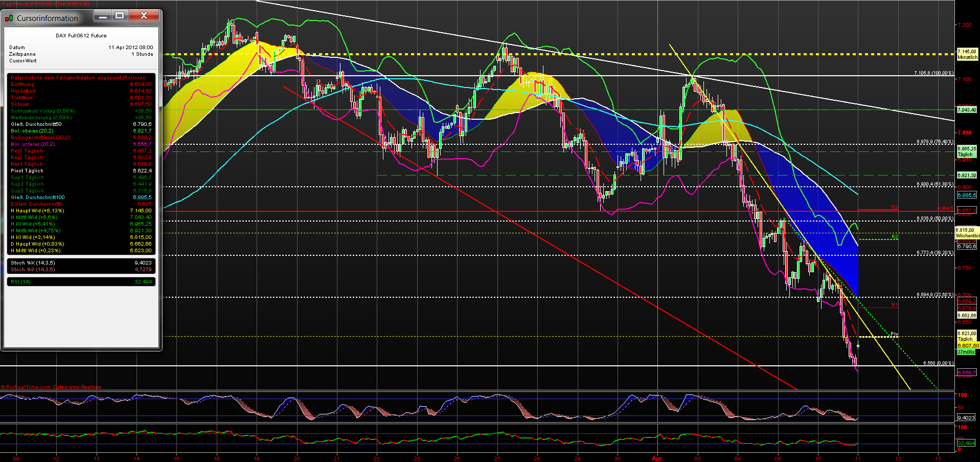Select the 'Pivot Täglich' row
Image resolution: width=980 pixels, height=462 pixels.
tap(81, 171)
